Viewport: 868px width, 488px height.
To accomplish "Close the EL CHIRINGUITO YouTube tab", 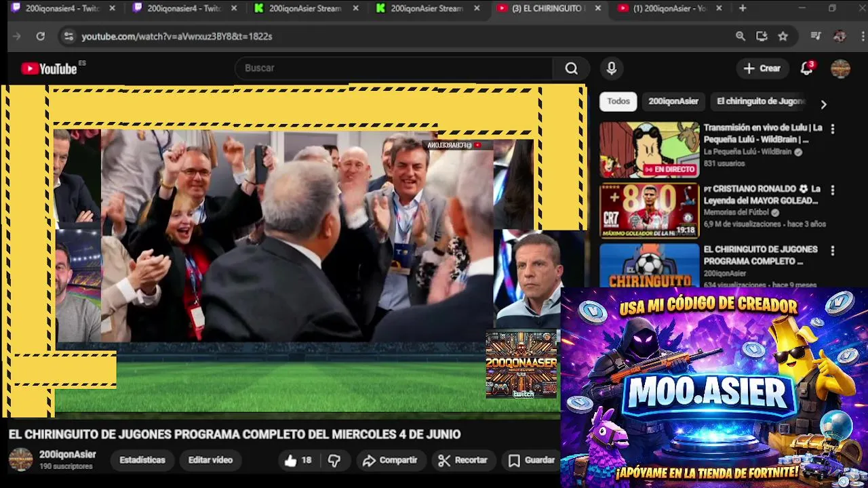I will (x=597, y=8).
